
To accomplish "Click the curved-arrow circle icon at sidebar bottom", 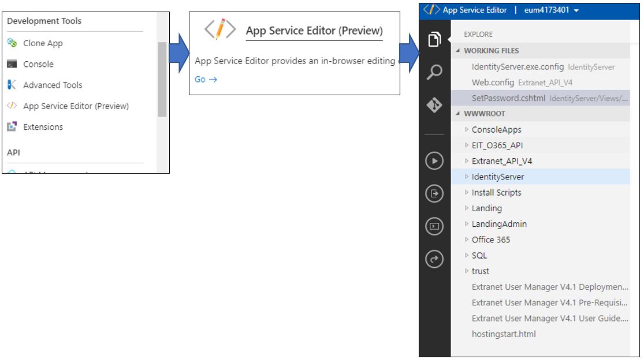I will (434, 259).
